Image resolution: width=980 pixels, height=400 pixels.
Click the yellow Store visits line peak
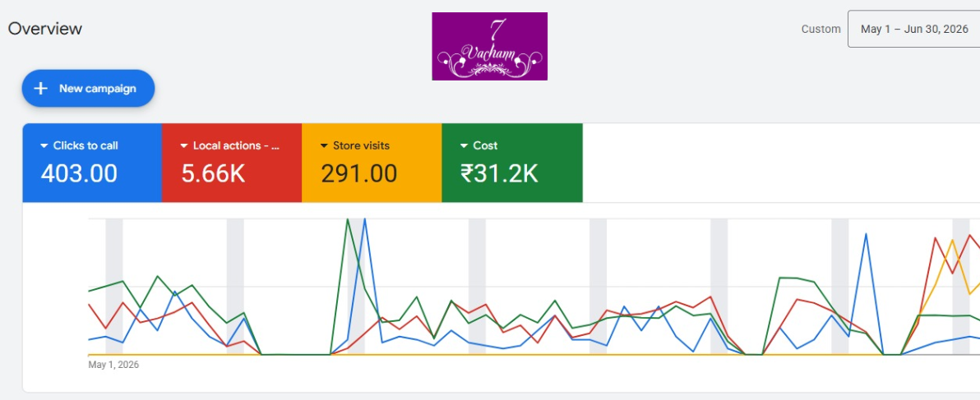coord(952,241)
